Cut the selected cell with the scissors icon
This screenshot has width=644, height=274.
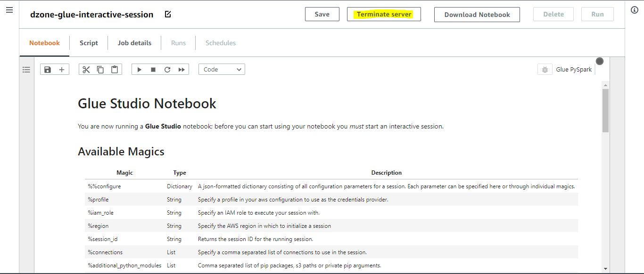[86, 70]
